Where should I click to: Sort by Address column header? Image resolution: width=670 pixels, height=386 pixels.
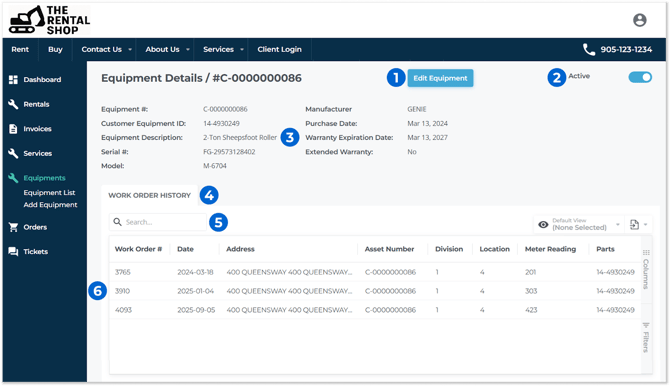[240, 249]
